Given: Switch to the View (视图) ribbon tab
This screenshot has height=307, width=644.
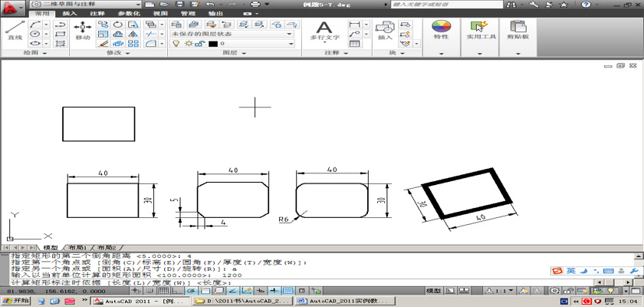Looking at the screenshot, I should [x=160, y=14].
